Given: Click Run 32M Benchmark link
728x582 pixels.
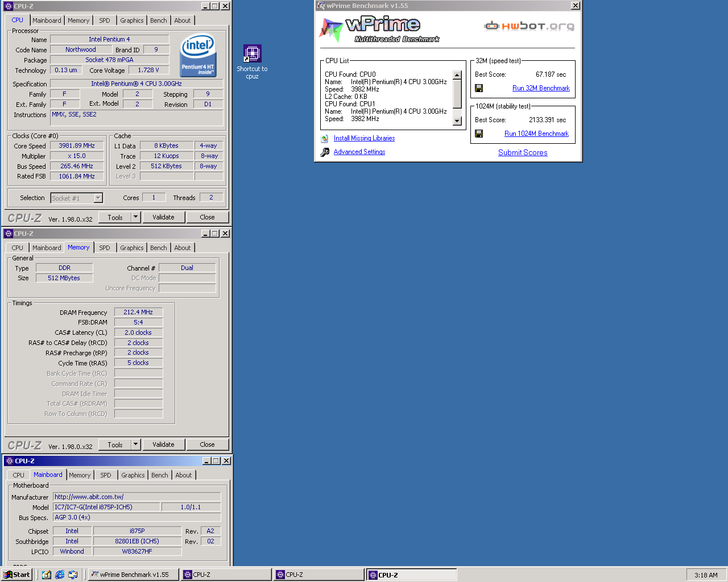Looking at the screenshot, I should (x=541, y=88).
